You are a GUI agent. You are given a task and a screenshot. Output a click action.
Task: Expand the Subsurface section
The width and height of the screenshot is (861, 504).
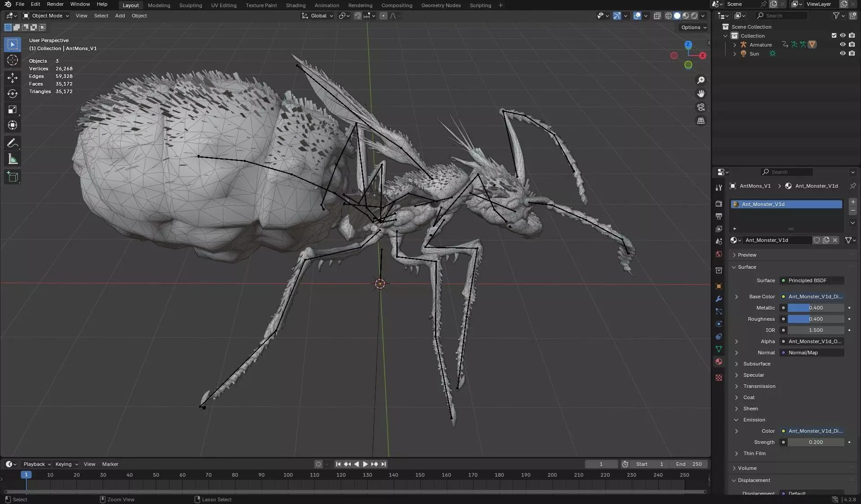pyautogui.click(x=757, y=364)
